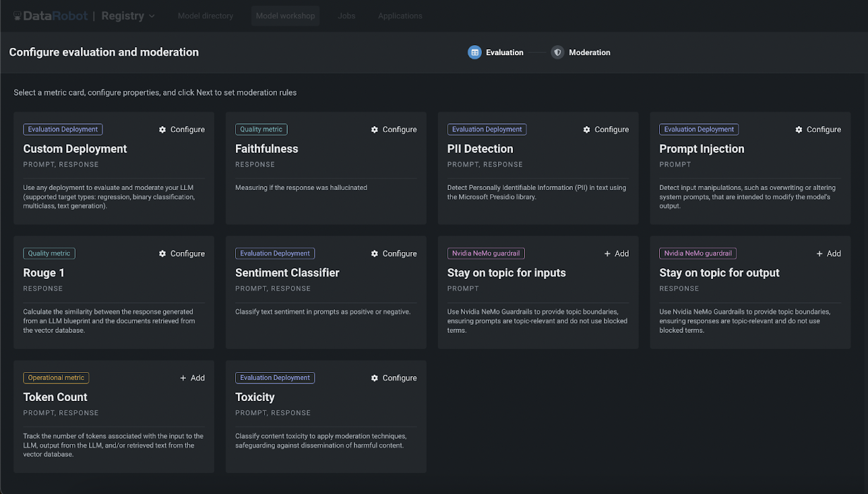The width and height of the screenshot is (868, 494).
Task: Click the plus icon on Token Count card
Action: 183,378
